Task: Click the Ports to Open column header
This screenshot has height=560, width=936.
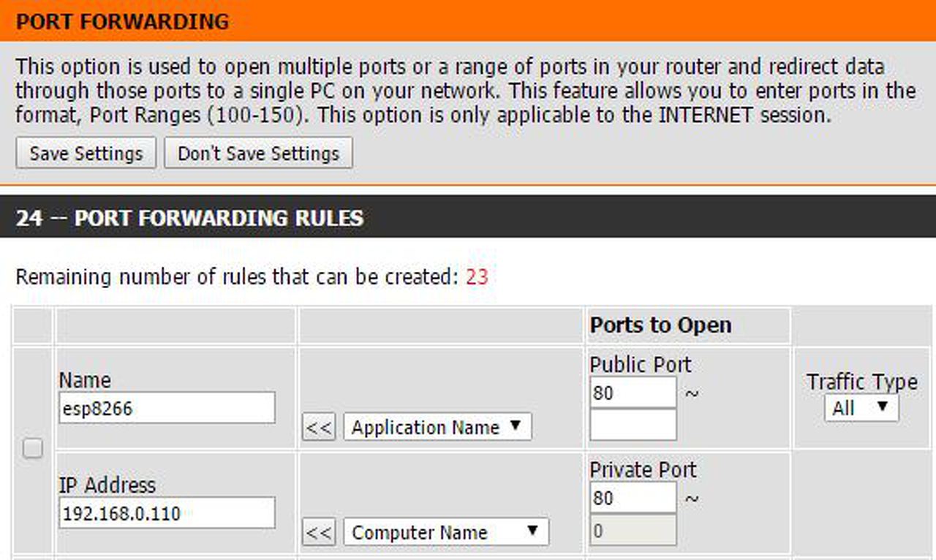Action: coord(660,325)
